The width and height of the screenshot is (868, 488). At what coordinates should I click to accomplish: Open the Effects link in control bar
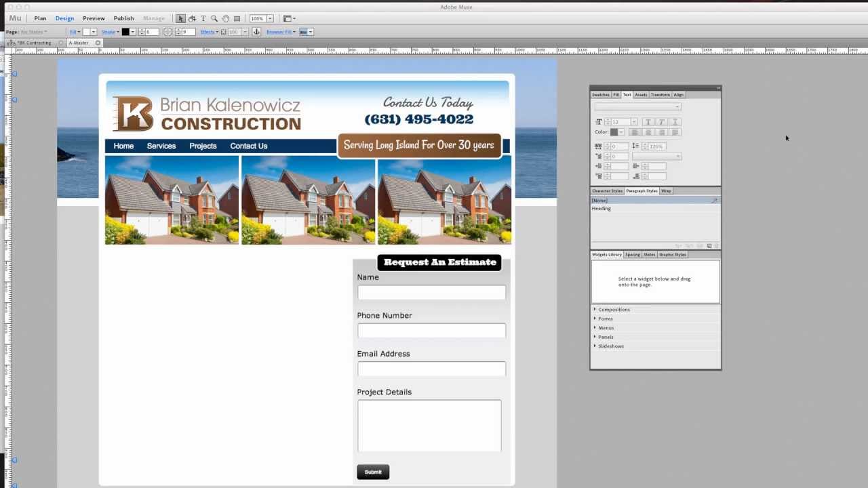pyautogui.click(x=208, y=32)
